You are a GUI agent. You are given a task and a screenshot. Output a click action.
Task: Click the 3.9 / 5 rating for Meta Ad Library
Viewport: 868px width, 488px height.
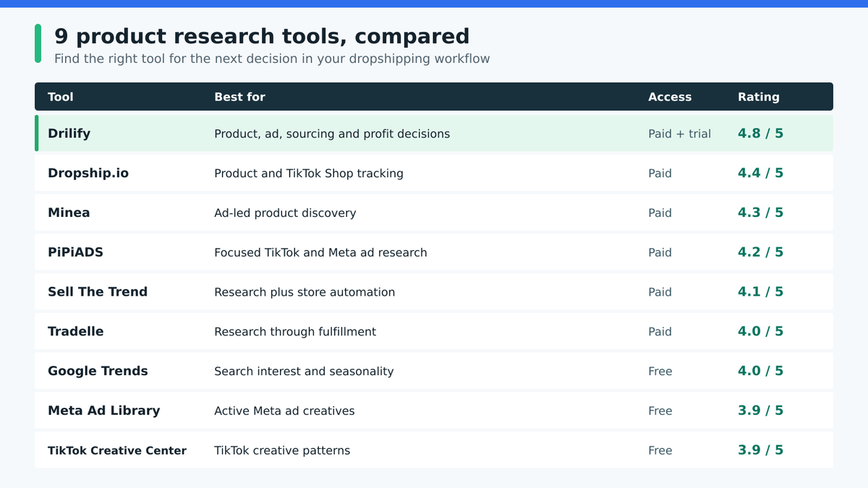[760, 411]
